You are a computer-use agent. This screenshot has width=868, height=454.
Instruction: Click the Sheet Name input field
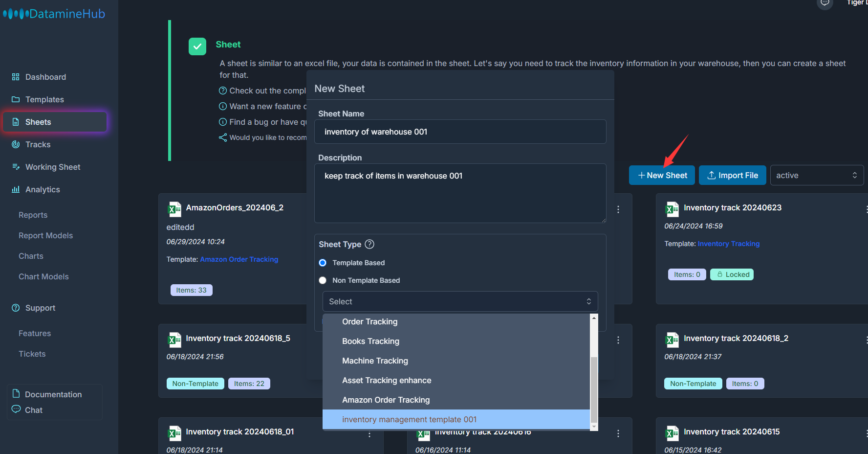click(x=460, y=132)
